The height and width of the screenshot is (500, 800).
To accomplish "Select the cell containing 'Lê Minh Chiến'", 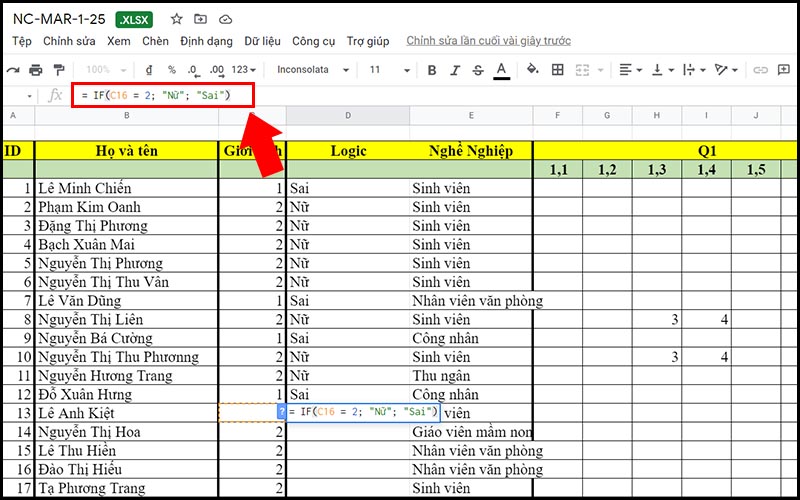I will (x=126, y=188).
